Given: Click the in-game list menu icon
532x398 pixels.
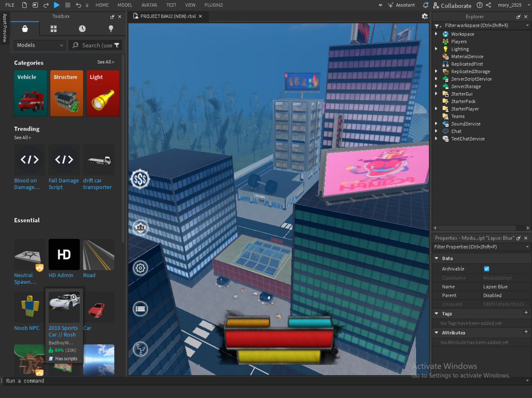Looking at the screenshot, I should pos(141,309).
